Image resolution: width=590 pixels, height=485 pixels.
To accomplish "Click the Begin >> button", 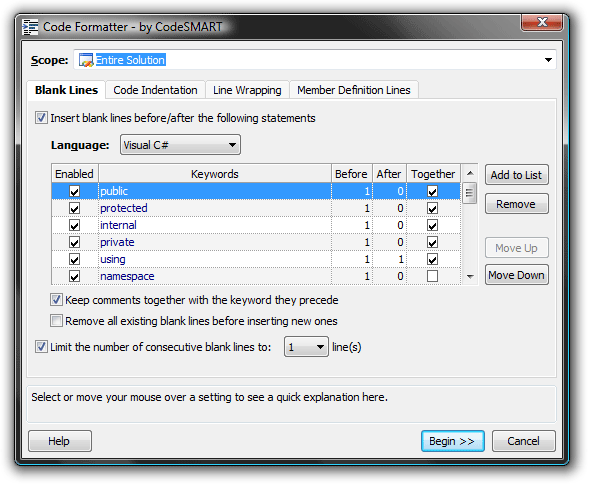I will click(x=453, y=441).
